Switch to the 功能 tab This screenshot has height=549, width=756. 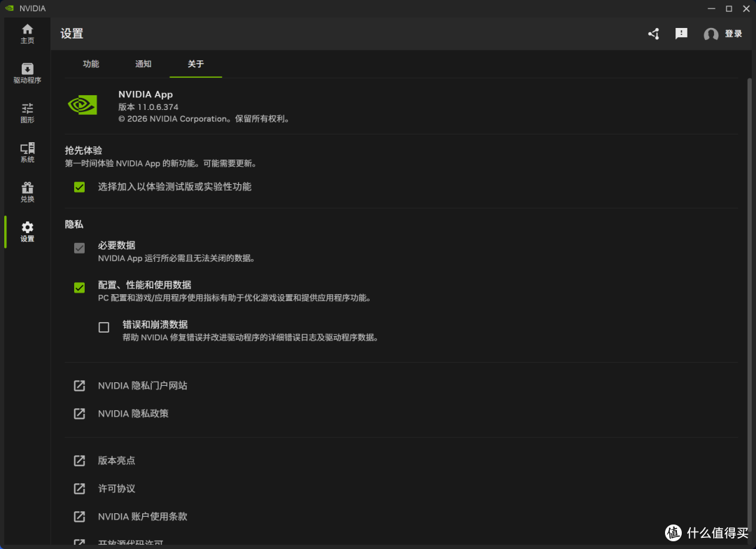pos(91,64)
